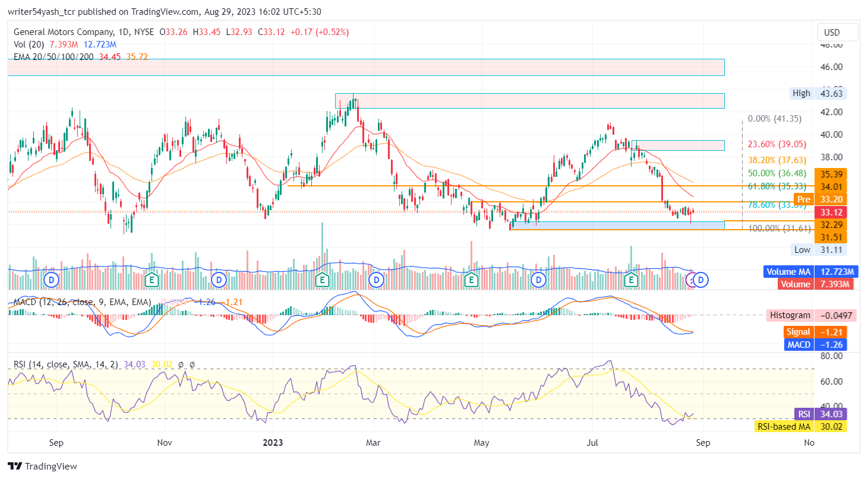The image size is (868, 479).
Task: Click the earnings E marker before November 2022
Action: (152, 279)
